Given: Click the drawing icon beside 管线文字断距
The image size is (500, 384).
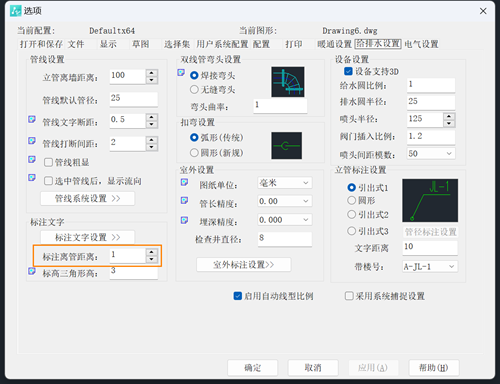Looking at the screenshot, I should click(32, 119).
